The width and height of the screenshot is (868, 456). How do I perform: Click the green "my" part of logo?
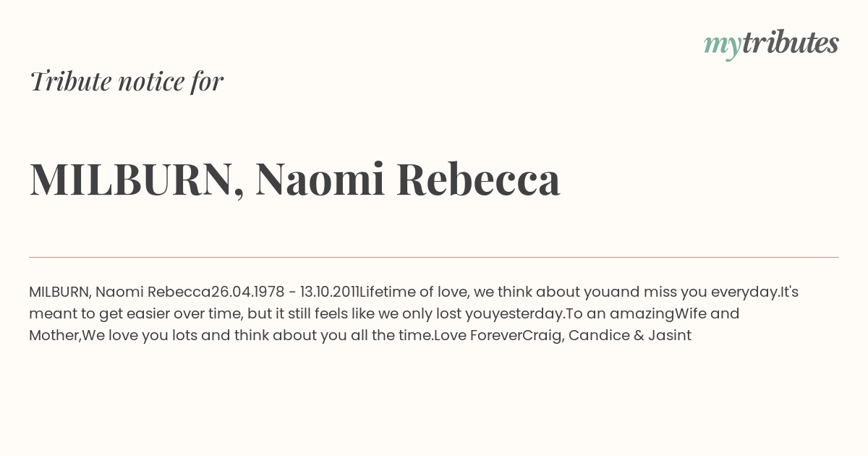(723, 46)
